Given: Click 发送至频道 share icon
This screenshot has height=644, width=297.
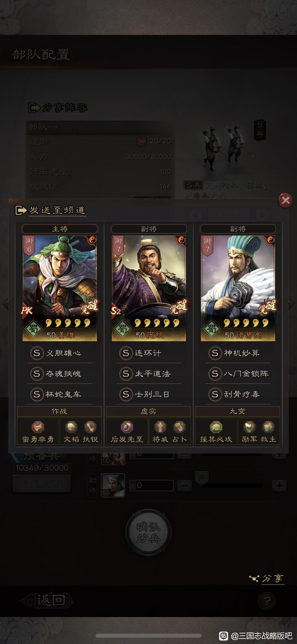Looking at the screenshot, I should 21,210.
